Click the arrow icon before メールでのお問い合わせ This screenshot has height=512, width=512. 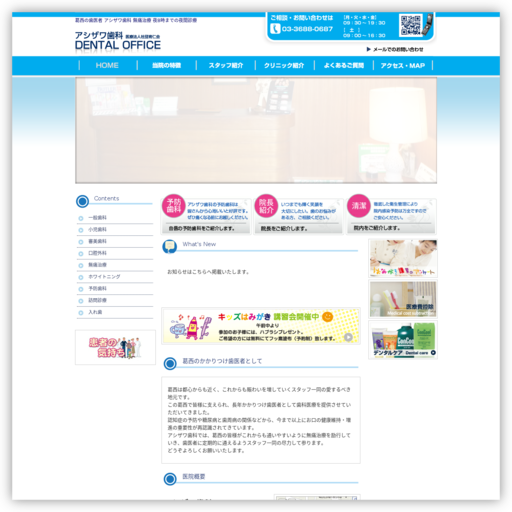coord(368,49)
